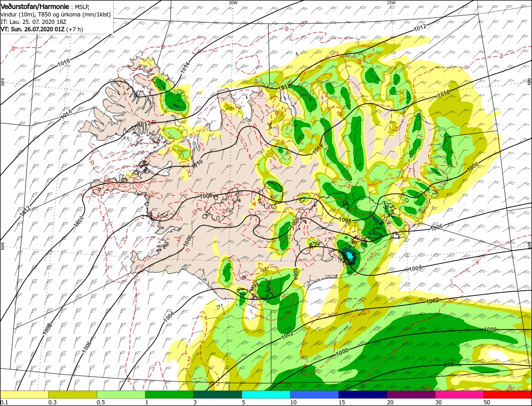This screenshot has height=406, width=532.
Task: Click the pink 30–50 mm legend swatch
Action: (x=460, y=394)
